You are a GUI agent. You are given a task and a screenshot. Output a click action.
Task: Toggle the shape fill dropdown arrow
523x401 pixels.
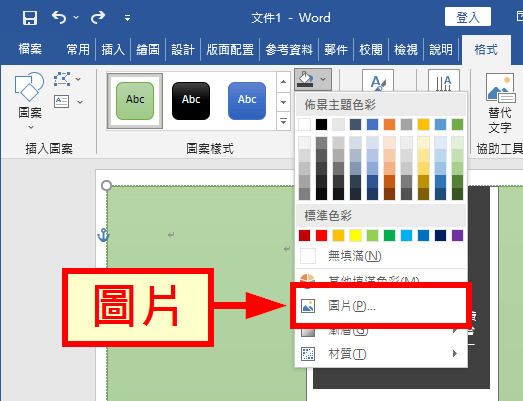323,79
